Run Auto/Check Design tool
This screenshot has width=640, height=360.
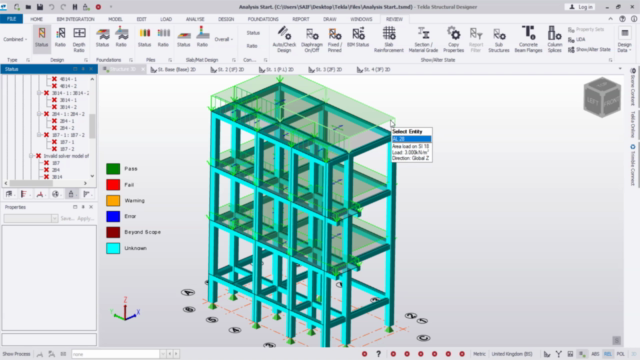point(284,40)
